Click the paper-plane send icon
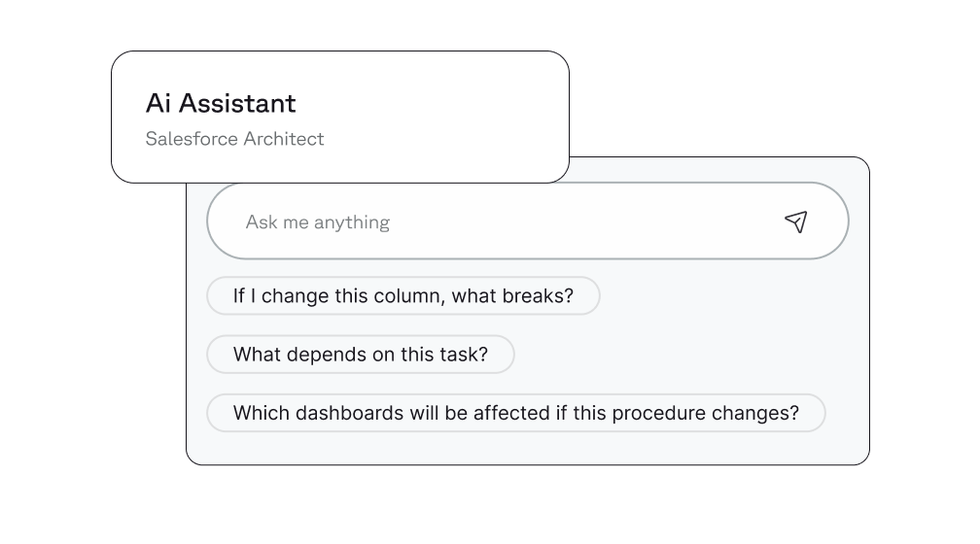Viewport: 980px width, 544px height. tap(795, 221)
